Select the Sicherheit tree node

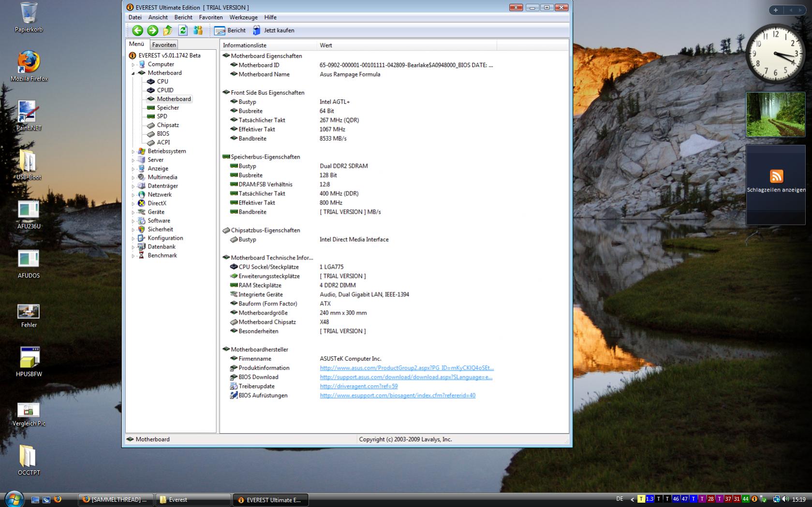161,230
